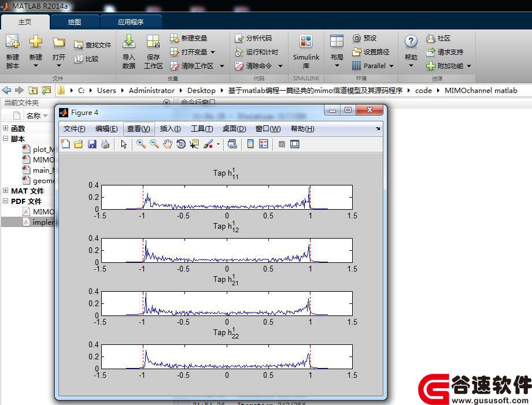Open Figure 4 文件(F) menu
This screenshot has height=405, width=532.
[x=74, y=129]
